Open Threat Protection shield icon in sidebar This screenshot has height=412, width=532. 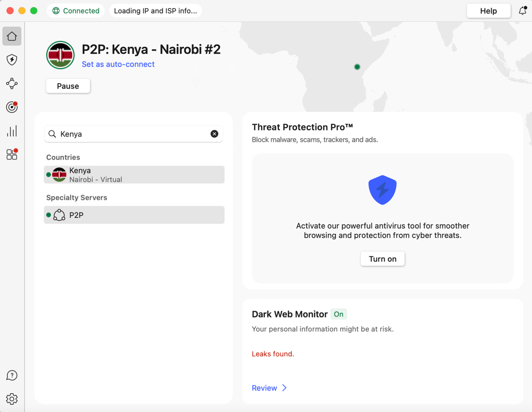click(12, 60)
